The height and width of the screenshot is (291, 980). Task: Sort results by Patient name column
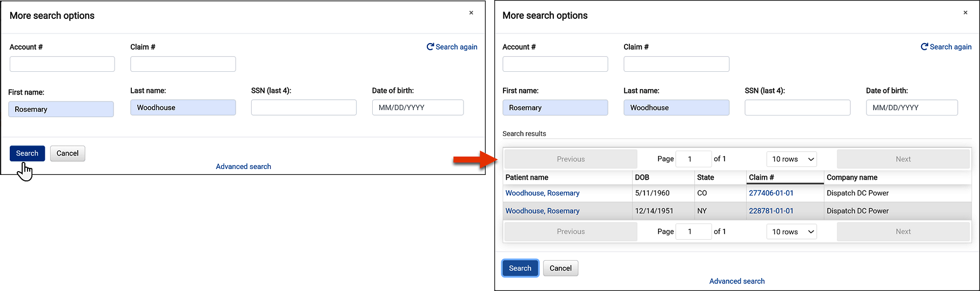point(527,177)
